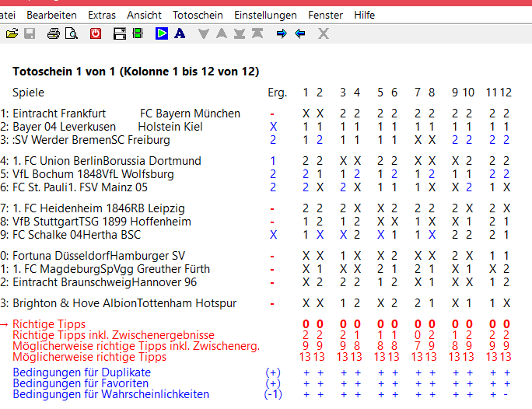Click the open folder toolbar icon
The image size is (532, 409).
12,33
